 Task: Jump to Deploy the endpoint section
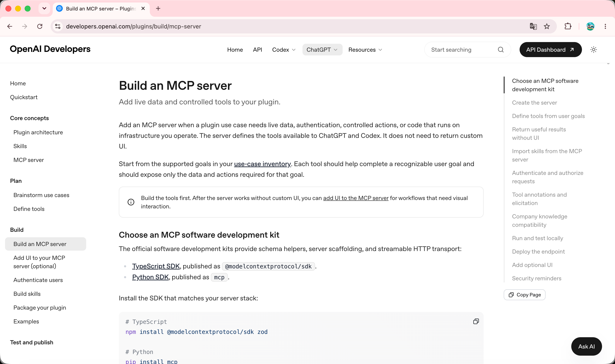pyautogui.click(x=538, y=251)
